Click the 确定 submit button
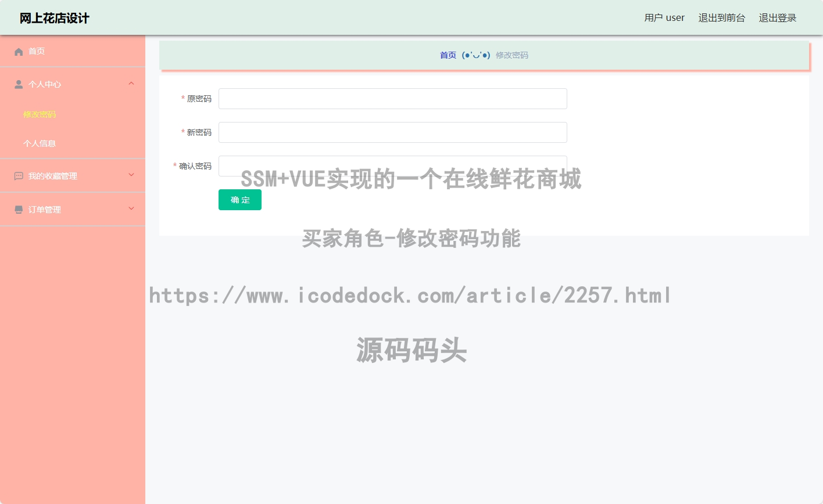 point(240,200)
